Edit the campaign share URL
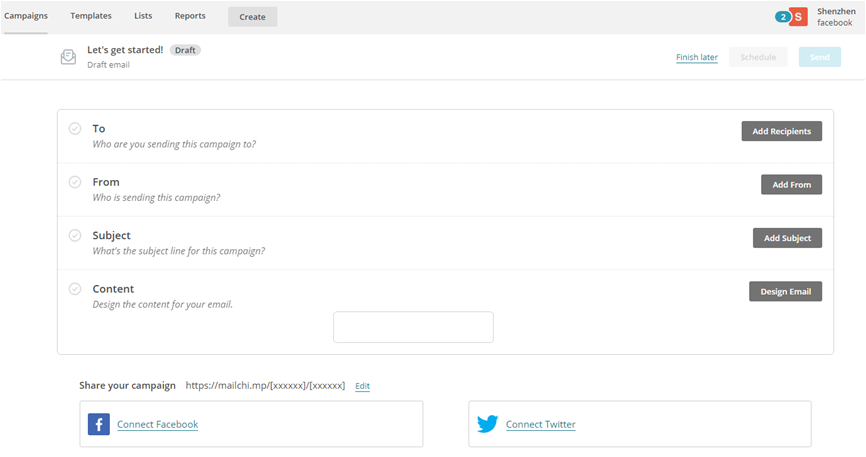Viewport: 866px width, 457px height. 362,386
